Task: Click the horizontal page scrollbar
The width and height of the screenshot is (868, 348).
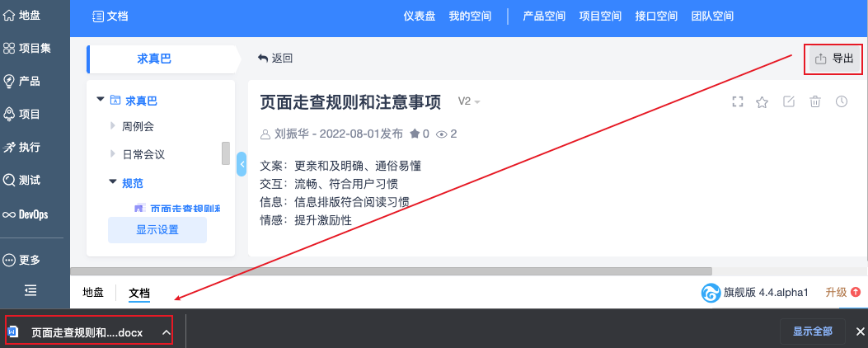Action: [x=391, y=271]
